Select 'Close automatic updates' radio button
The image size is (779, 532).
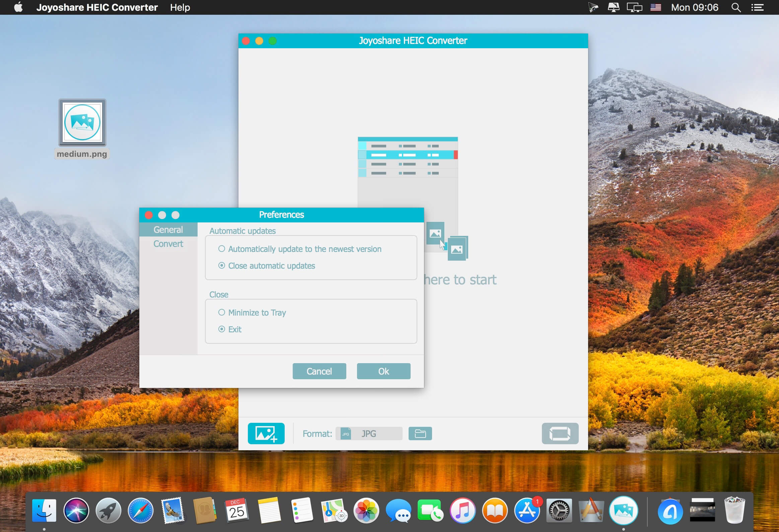coord(221,265)
